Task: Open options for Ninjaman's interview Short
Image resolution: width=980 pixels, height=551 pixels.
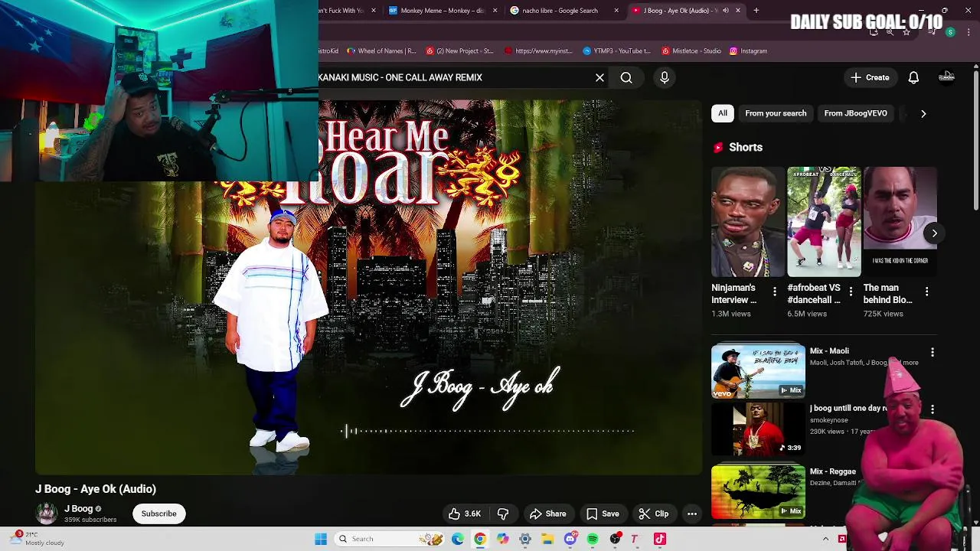Action: 775,292
